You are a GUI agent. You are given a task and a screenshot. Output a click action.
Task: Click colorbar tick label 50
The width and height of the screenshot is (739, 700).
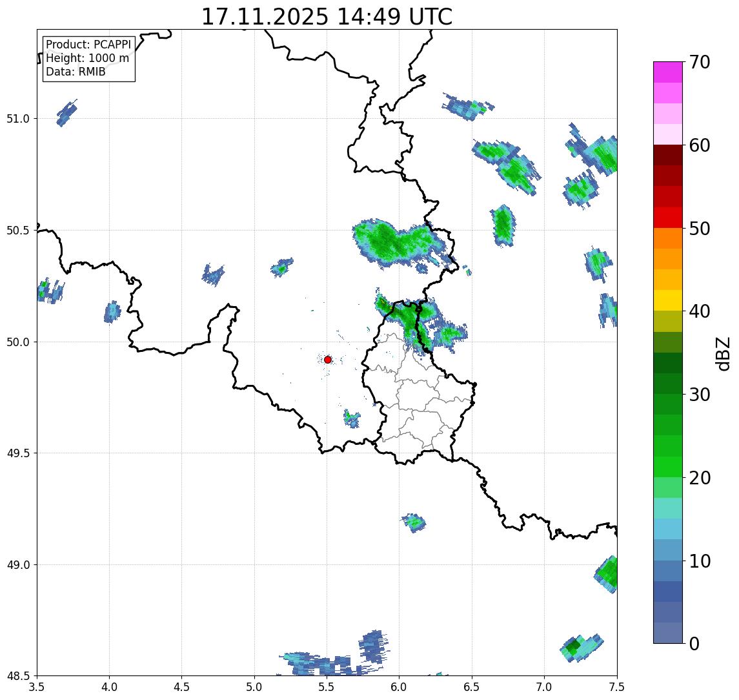pos(700,229)
